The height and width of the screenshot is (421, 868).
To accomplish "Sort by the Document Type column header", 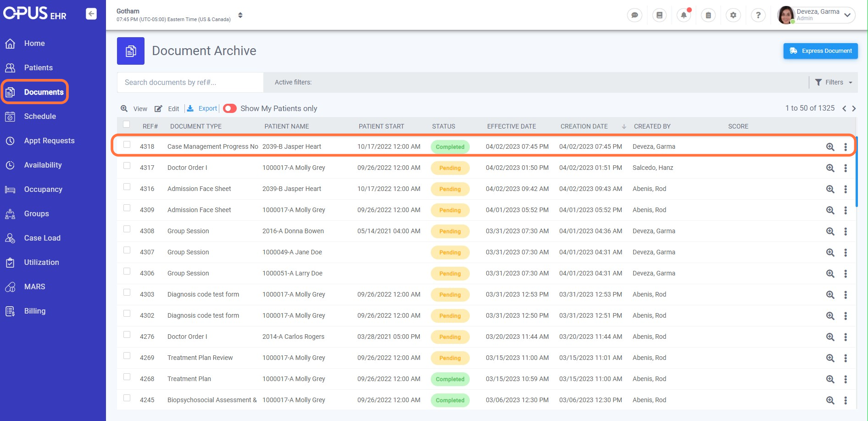I will point(196,126).
